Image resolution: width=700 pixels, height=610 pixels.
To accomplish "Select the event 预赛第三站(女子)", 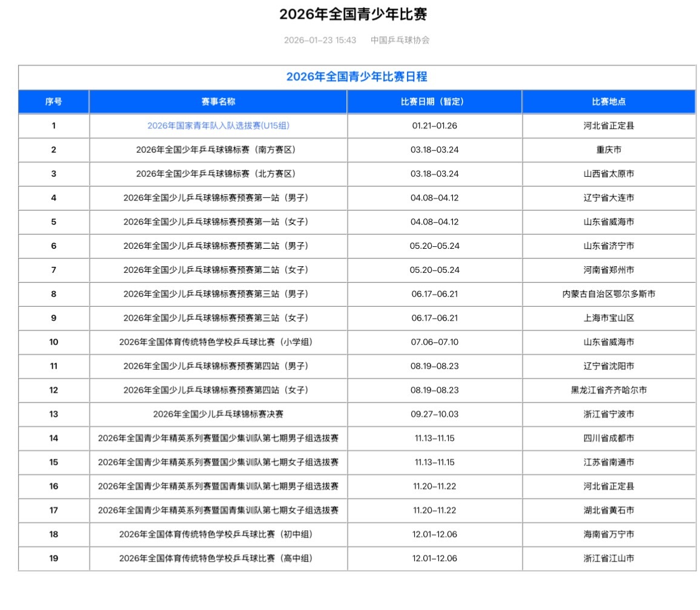I will point(219,318).
